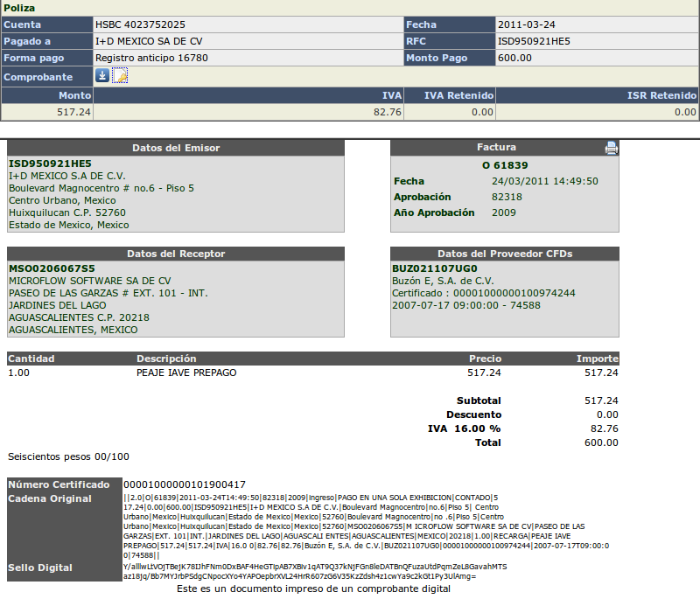700x599 pixels.
Task: Select the Año Aprobación value 2009
Action: 504,212
